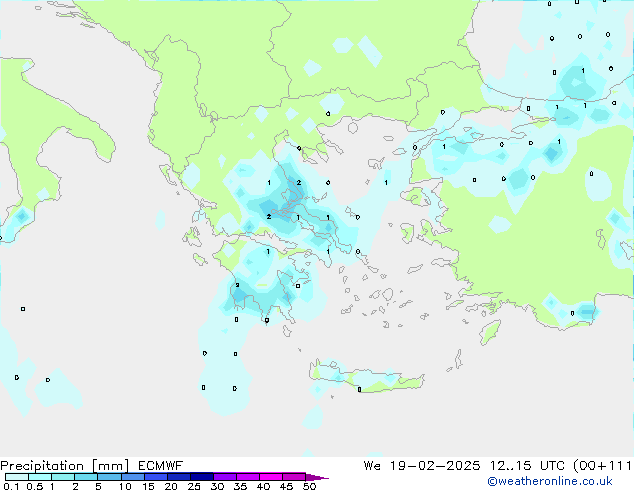634x490 pixels.
Task: Click the "19-02-2025" date text
Action: [435, 466]
